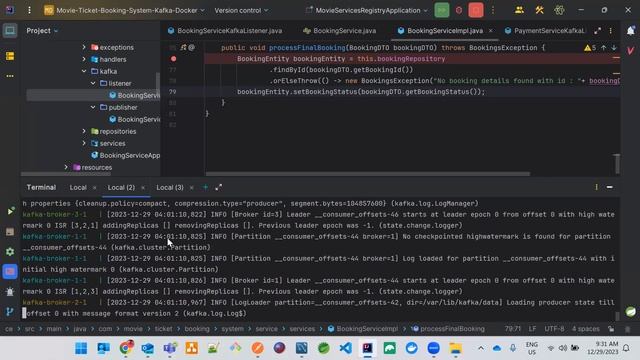Image resolution: width=640 pixels, height=360 pixels.
Task: Select the Local (2) terminal tab
Action: pos(121,187)
